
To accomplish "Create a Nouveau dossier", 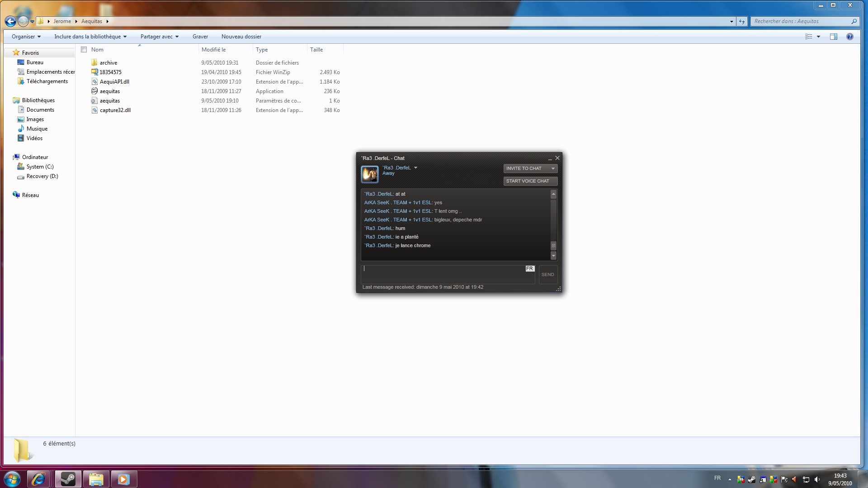I will pyautogui.click(x=241, y=37).
